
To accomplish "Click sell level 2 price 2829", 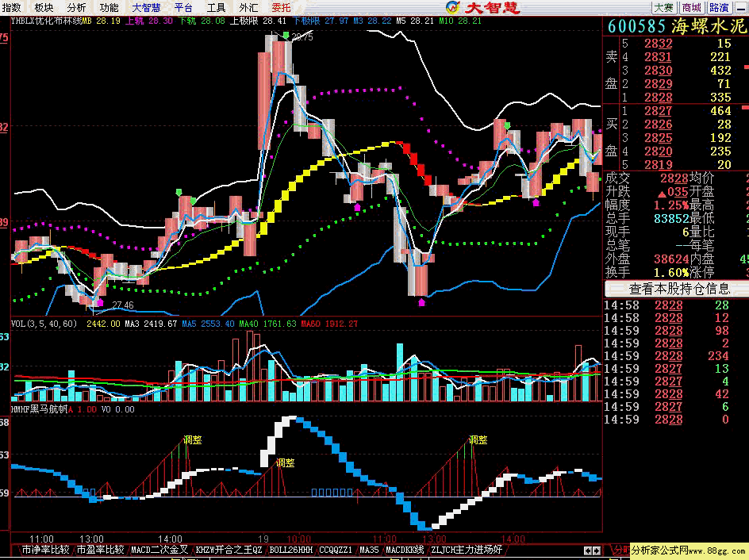I will pos(659,83).
